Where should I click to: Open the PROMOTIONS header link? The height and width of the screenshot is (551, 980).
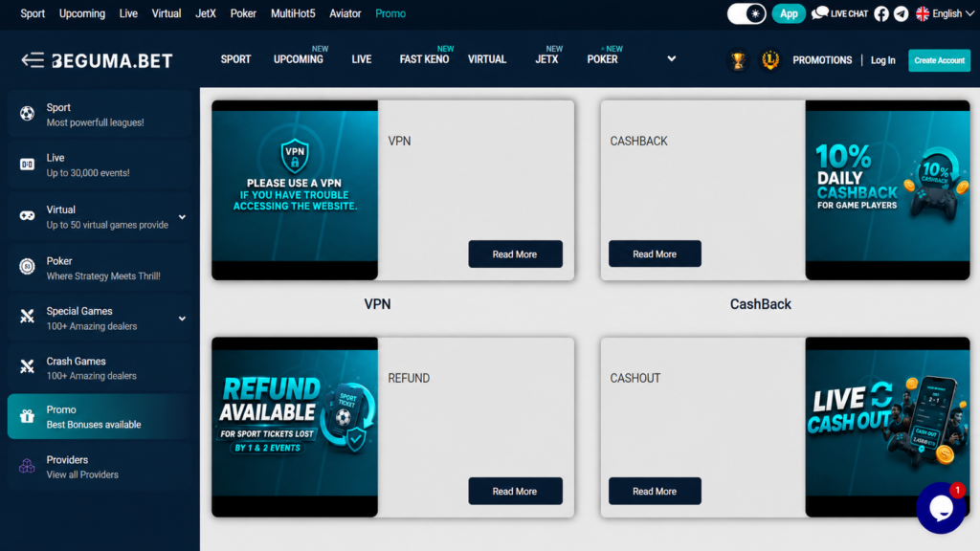822,60
